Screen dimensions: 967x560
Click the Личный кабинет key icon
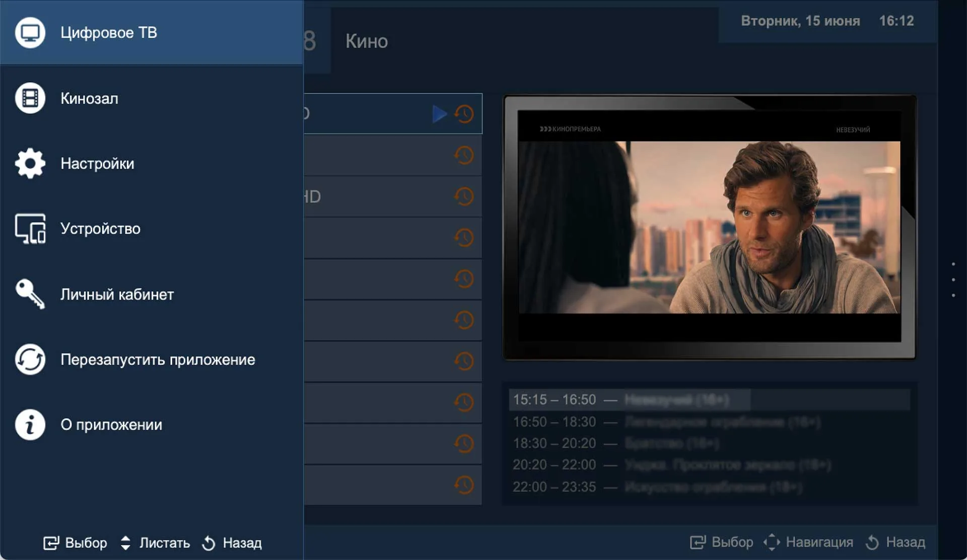[30, 294]
